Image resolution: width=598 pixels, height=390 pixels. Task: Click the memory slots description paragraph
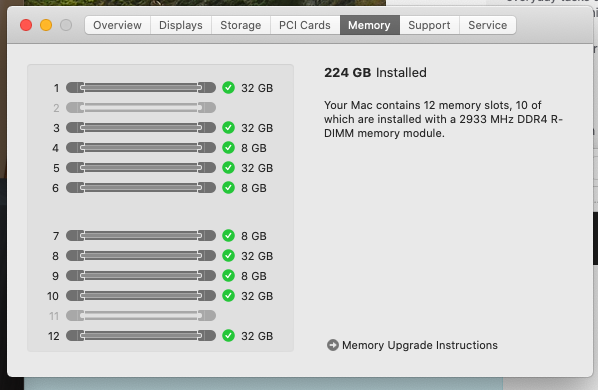pyautogui.click(x=443, y=119)
